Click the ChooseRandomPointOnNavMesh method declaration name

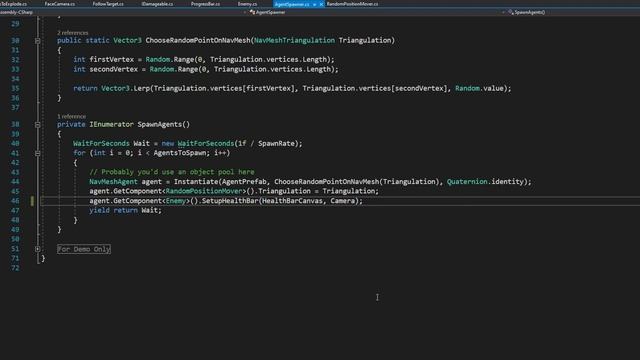coord(198,40)
